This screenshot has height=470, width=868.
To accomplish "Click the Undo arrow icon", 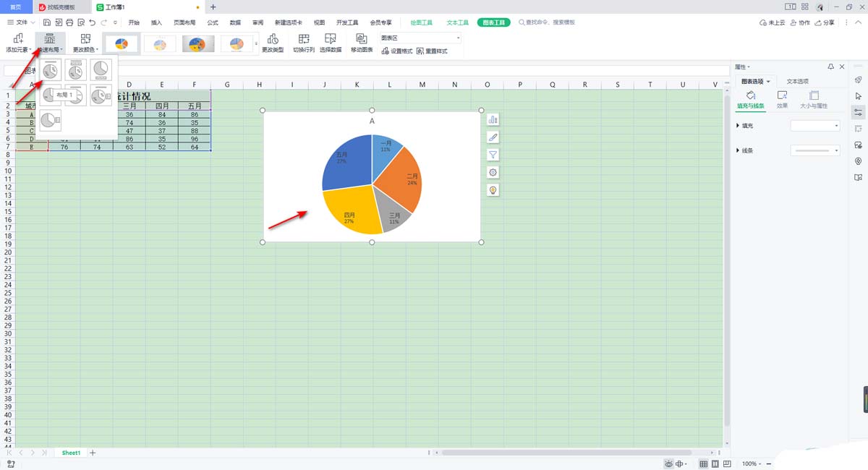I will pyautogui.click(x=92, y=22).
